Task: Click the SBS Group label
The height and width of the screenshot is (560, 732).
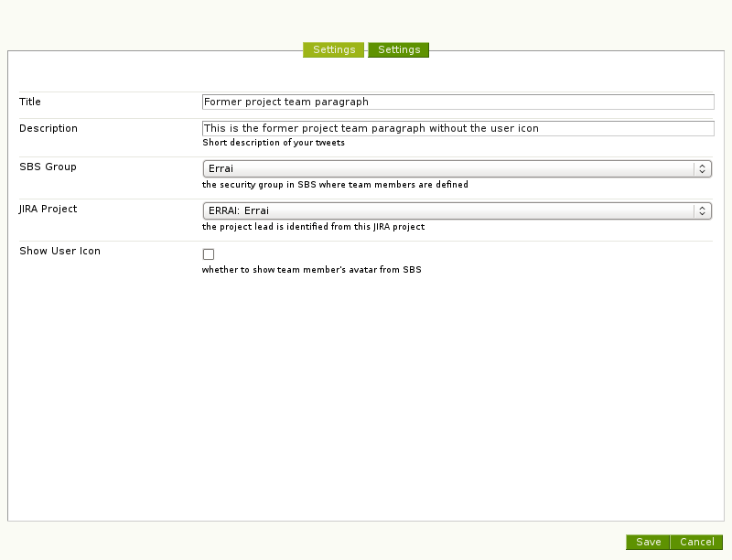Action: tap(48, 167)
